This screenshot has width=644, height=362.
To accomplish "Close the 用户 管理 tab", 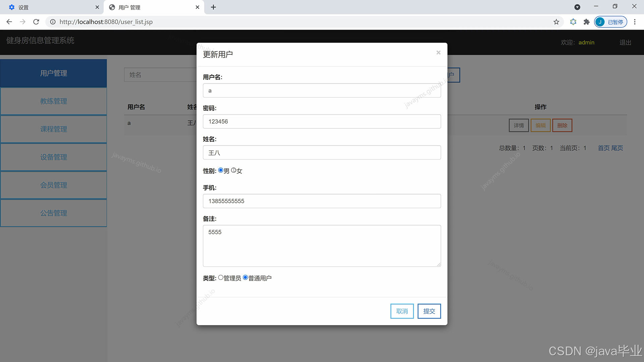I will (197, 7).
